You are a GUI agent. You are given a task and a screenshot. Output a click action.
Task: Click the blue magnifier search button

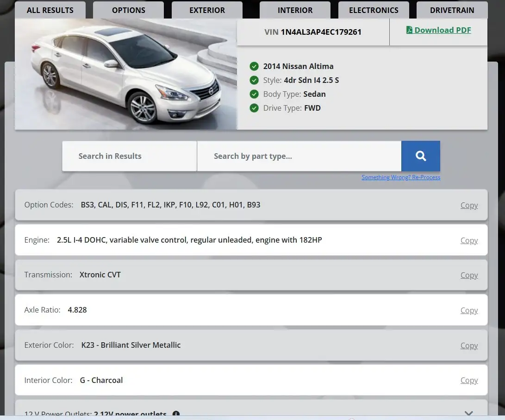(x=421, y=156)
